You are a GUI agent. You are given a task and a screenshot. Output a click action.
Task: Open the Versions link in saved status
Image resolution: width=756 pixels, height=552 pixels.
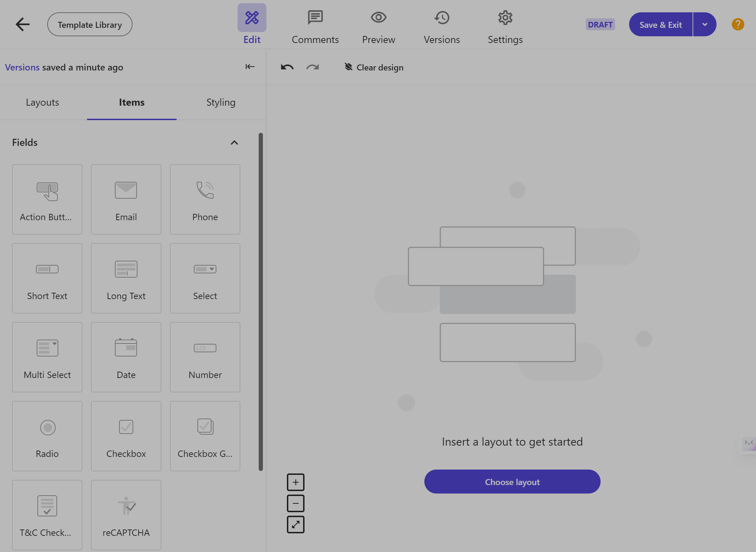[x=22, y=67]
